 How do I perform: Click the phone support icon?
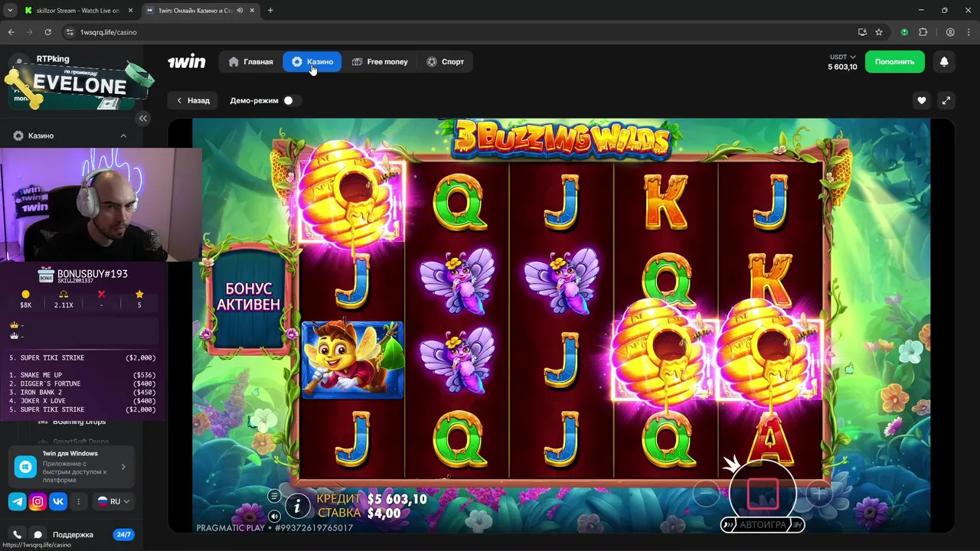17,534
